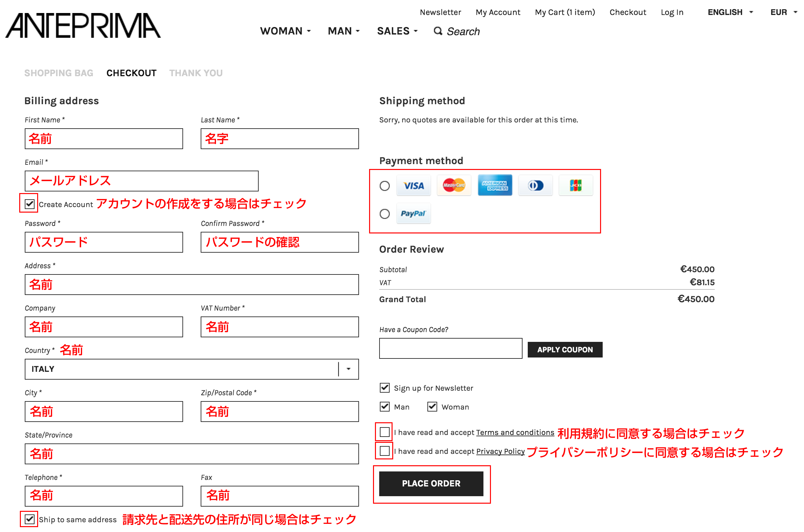This screenshot has height=532, width=804.
Task: Uncheck Sign up for Newsletter
Action: (x=384, y=388)
